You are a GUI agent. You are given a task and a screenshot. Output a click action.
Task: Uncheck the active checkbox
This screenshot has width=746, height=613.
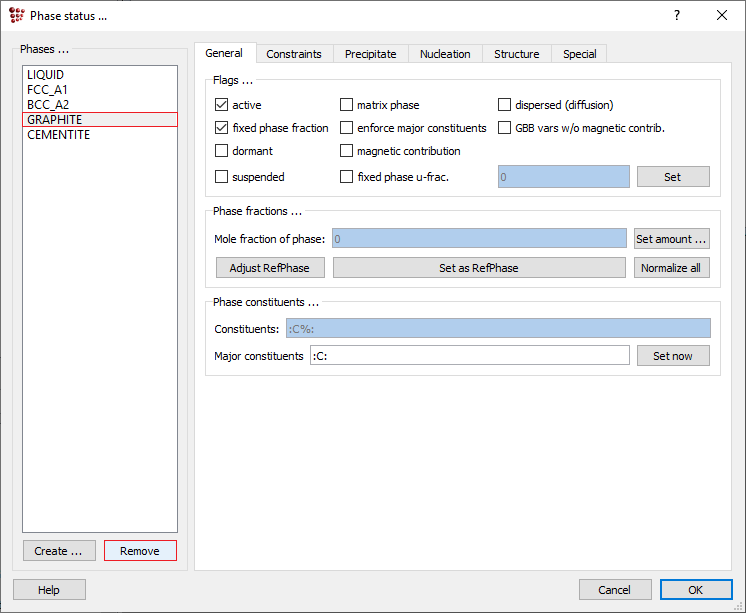222,104
